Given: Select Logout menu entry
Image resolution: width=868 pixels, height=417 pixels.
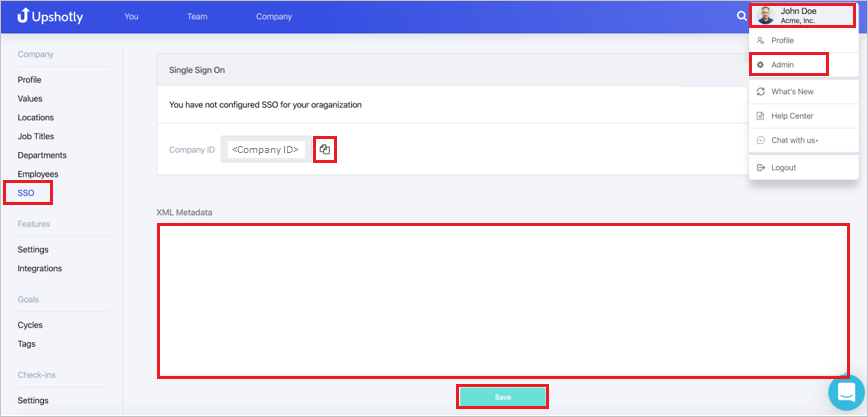Looking at the screenshot, I should (x=804, y=167).
